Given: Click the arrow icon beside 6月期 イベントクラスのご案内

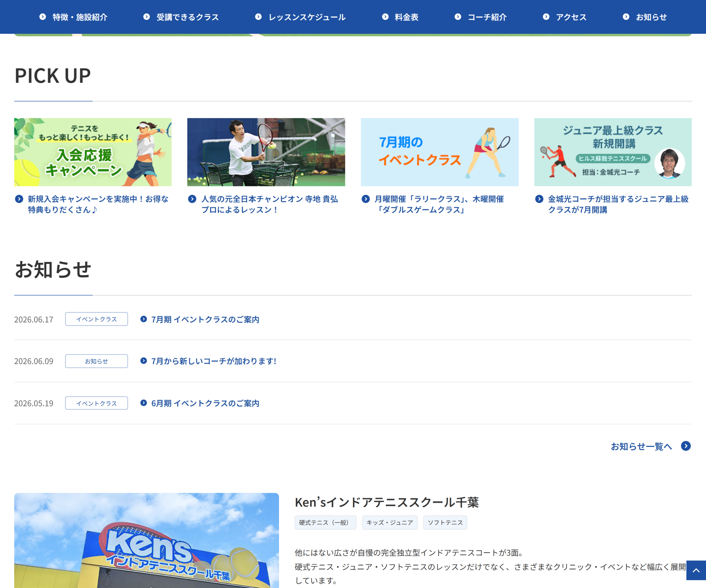Looking at the screenshot, I should 144,403.
